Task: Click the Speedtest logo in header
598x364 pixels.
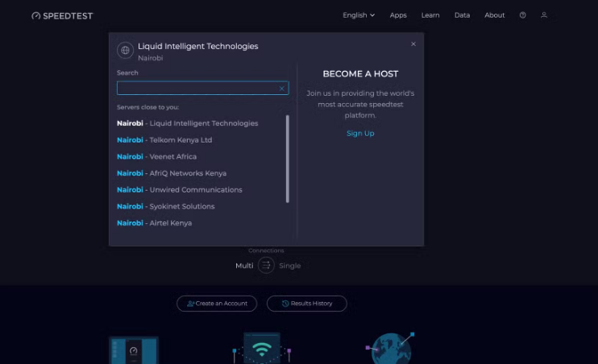Action: point(63,15)
